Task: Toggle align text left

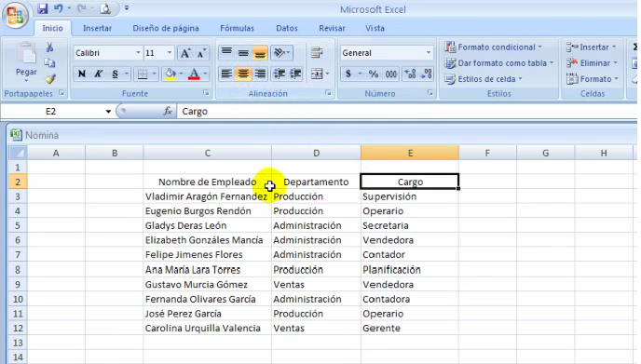Action: (x=226, y=74)
